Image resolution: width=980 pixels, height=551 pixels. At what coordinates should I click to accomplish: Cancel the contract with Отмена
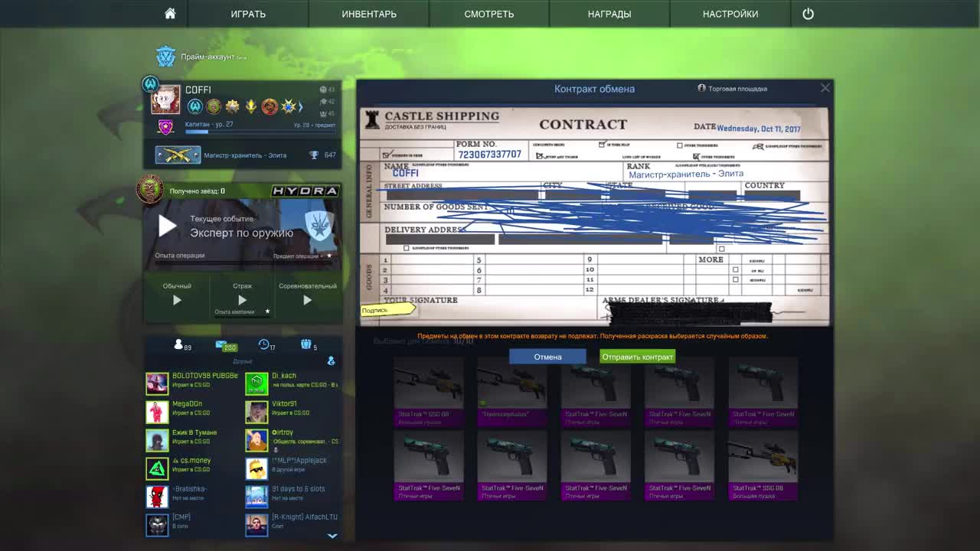click(x=547, y=357)
